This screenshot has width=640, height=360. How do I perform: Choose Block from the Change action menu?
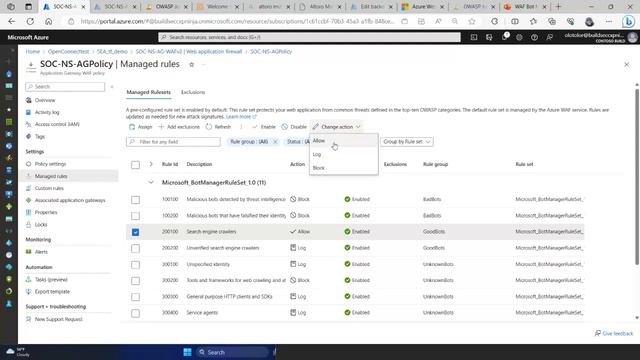(x=344, y=168)
